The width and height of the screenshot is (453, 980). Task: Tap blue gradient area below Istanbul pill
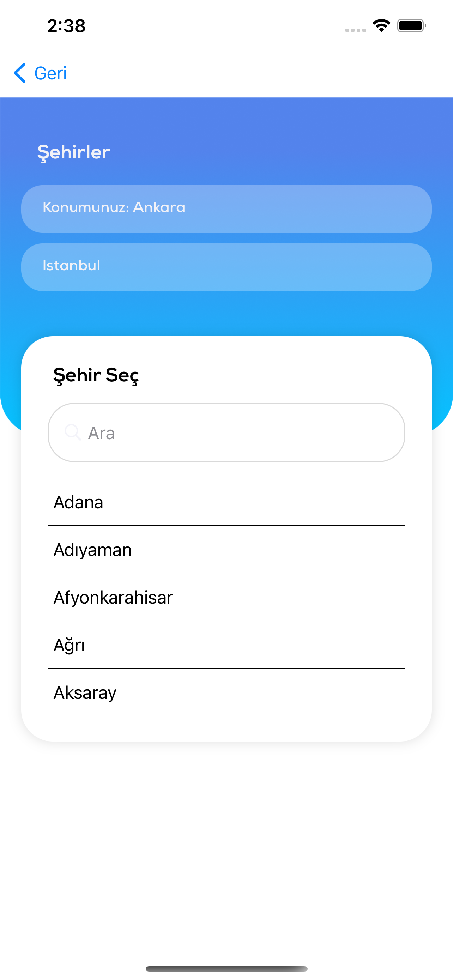coord(226,314)
